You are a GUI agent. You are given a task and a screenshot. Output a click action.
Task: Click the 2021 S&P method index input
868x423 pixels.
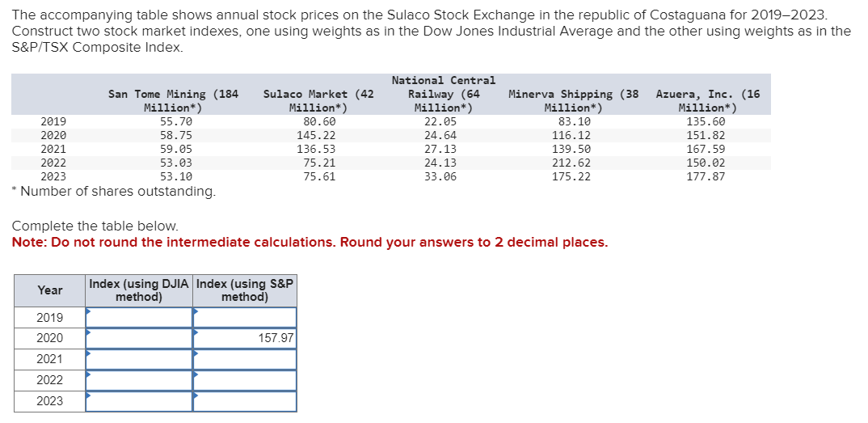pos(245,359)
